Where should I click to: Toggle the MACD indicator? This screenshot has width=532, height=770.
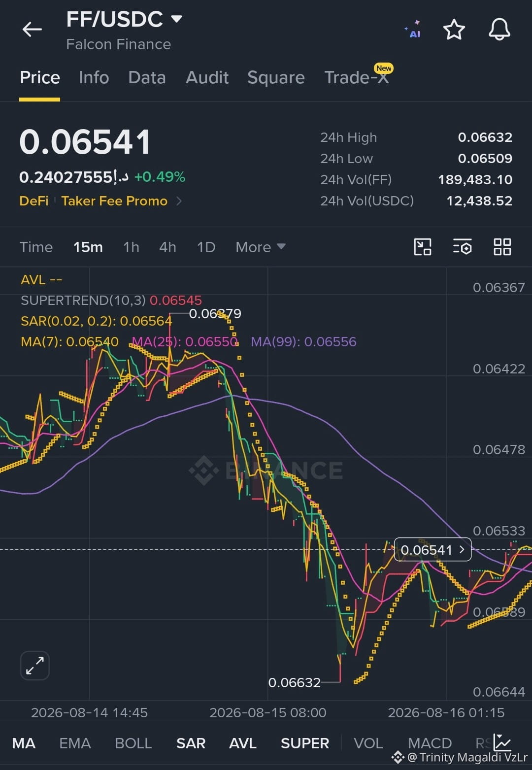[x=430, y=743]
